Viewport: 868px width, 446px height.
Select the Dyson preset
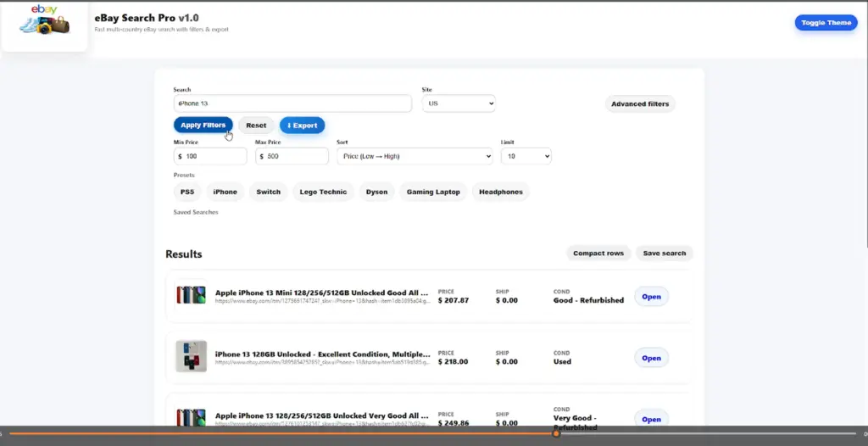(x=377, y=192)
